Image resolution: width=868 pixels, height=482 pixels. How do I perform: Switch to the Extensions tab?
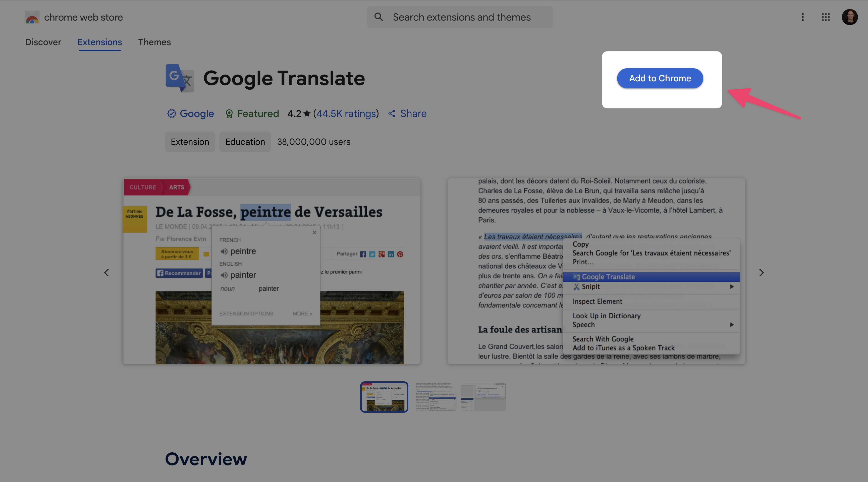click(x=100, y=42)
